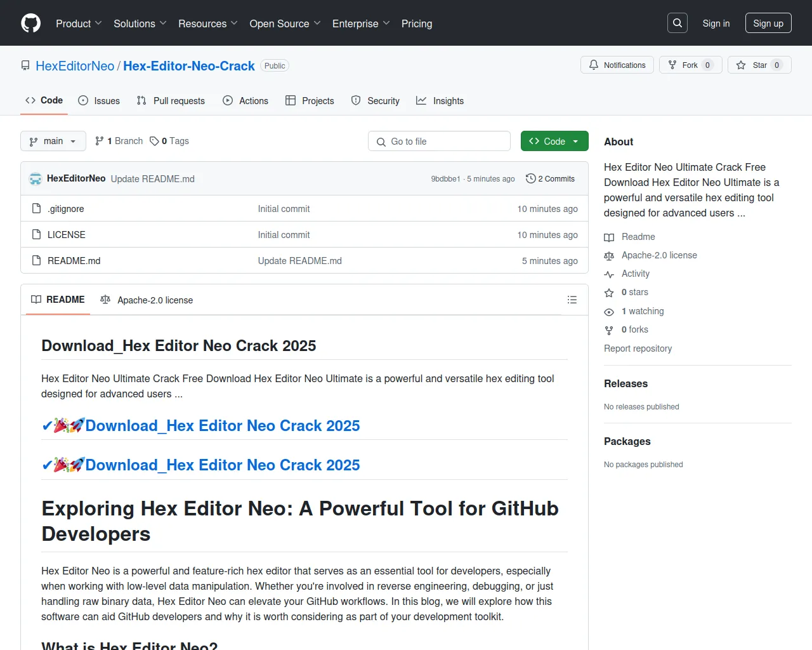The image size is (812, 650).
Task: Open the Actions tab
Action: (246, 100)
